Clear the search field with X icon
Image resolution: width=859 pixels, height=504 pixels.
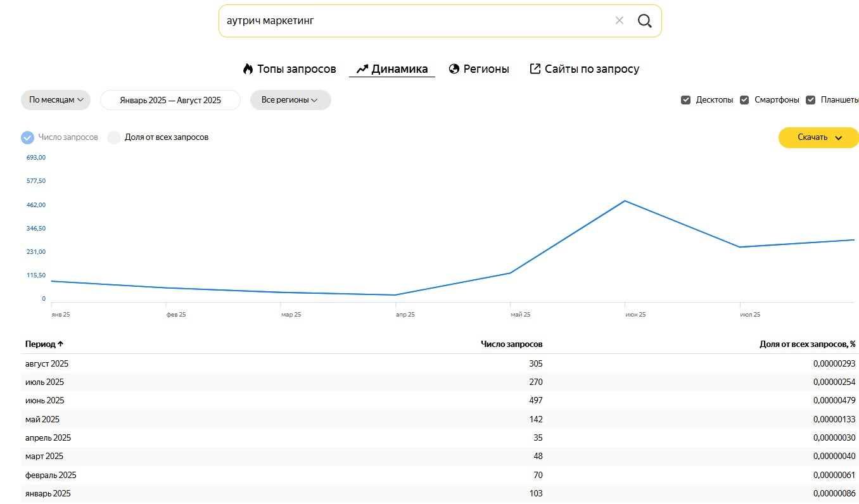click(620, 21)
